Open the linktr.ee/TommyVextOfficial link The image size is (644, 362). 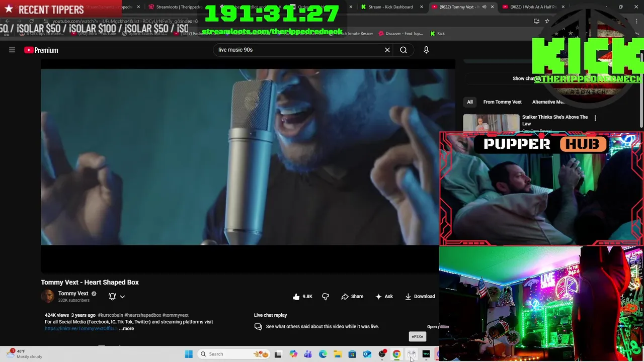click(80, 328)
